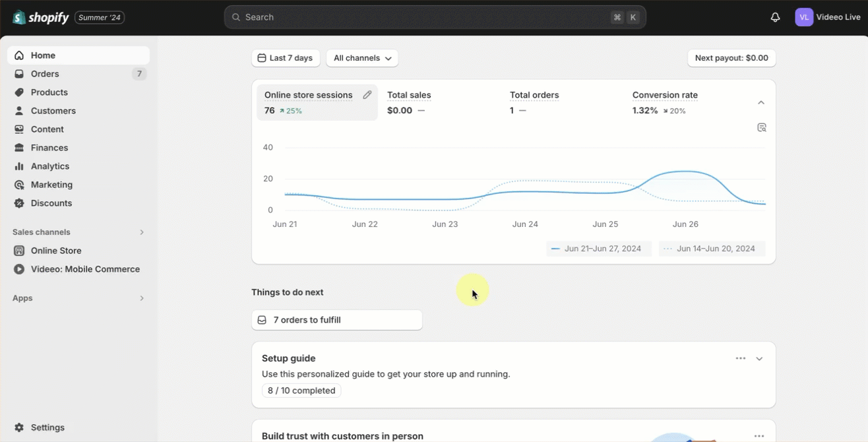Open the Setup guide three-dots menu
The width and height of the screenshot is (868, 442).
pos(740,358)
